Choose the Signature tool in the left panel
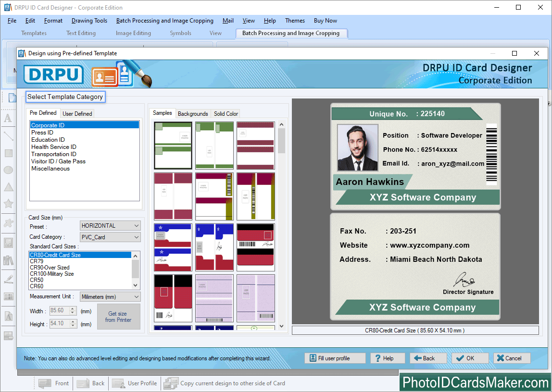552x392 pixels. (8, 279)
